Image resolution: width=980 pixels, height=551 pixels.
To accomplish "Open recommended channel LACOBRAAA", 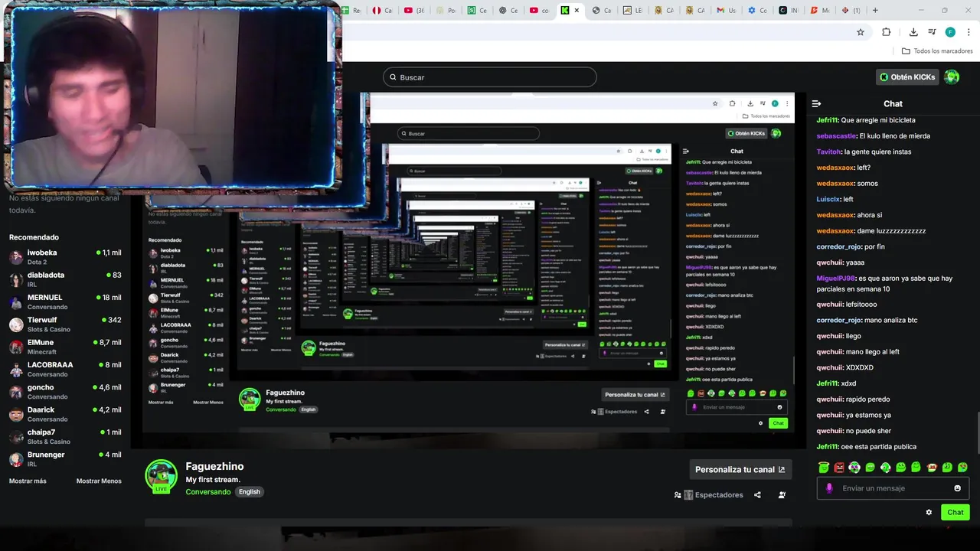I will (x=65, y=369).
